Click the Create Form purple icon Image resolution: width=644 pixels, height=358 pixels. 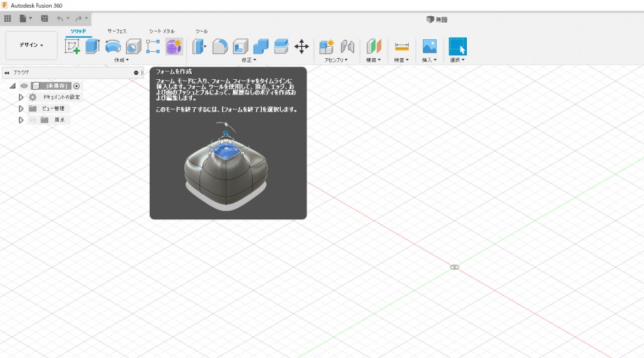pos(174,46)
